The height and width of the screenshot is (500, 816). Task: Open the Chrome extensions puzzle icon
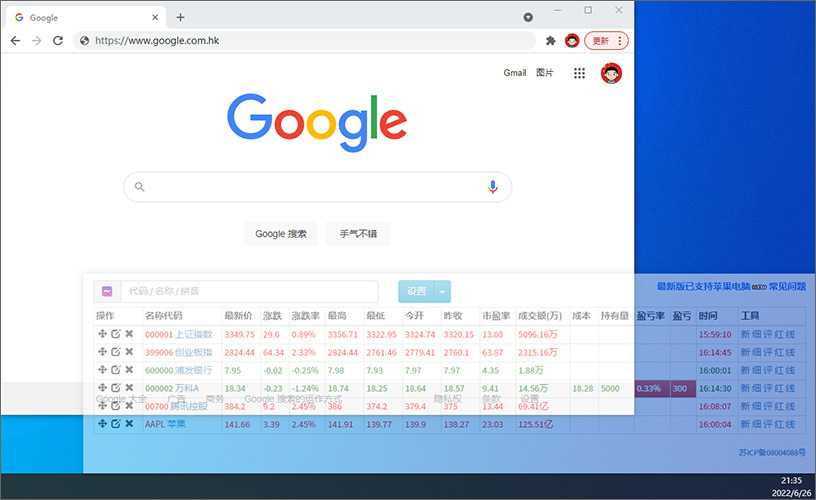[x=551, y=41]
